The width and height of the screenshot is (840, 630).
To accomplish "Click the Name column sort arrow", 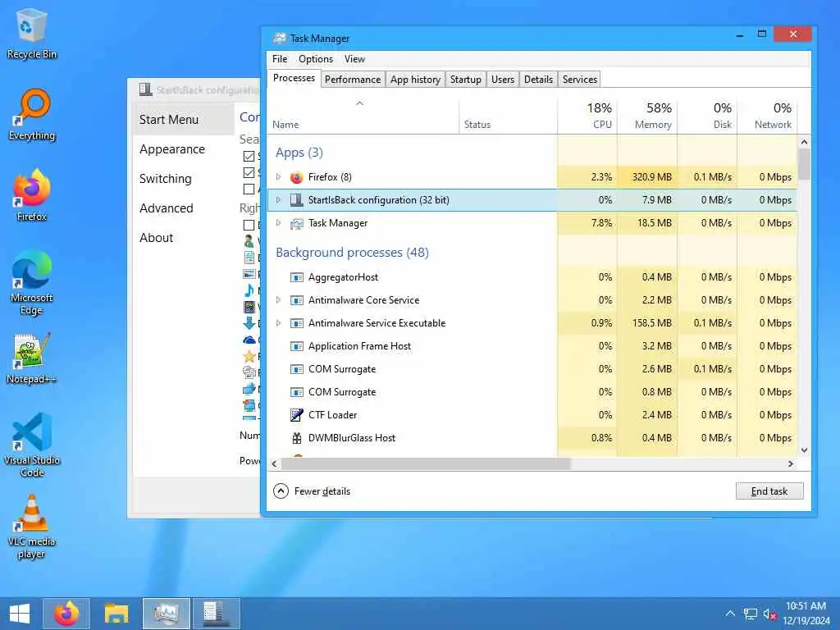I will tap(359, 103).
